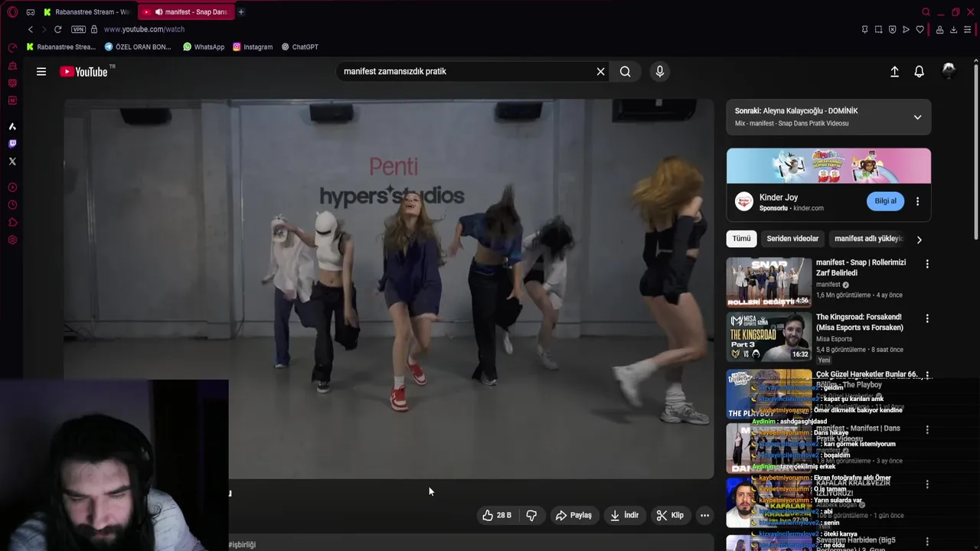Toggle the ad blocker shield icon
Image resolution: width=980 pixels, height=551 pixels.
[893, 29]
